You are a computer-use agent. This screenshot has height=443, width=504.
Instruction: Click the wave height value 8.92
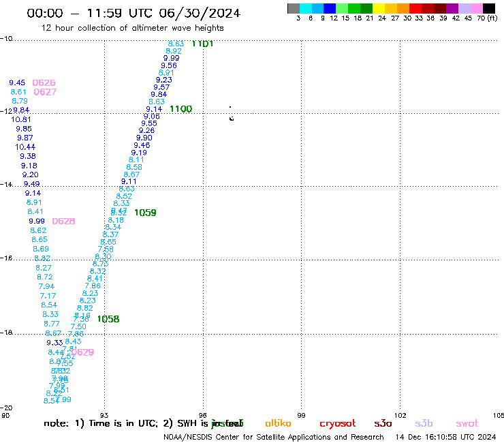coord(174,51)
